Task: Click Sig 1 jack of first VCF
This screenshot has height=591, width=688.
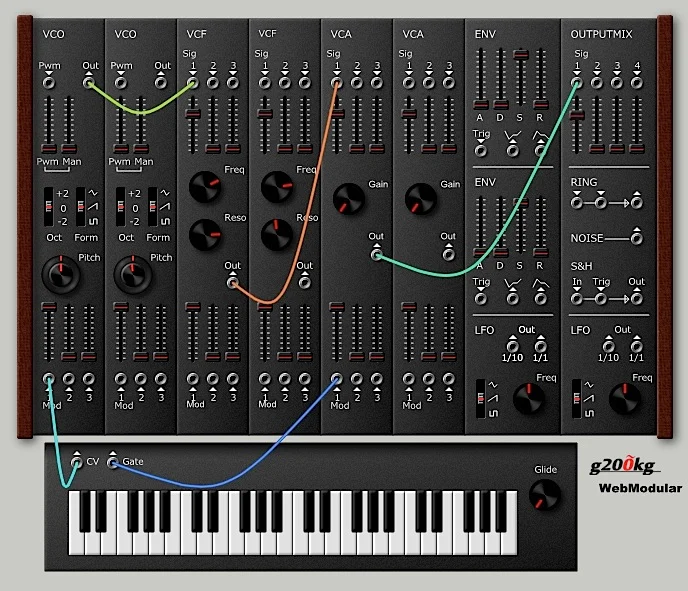Action: click(x=193, y=82)
